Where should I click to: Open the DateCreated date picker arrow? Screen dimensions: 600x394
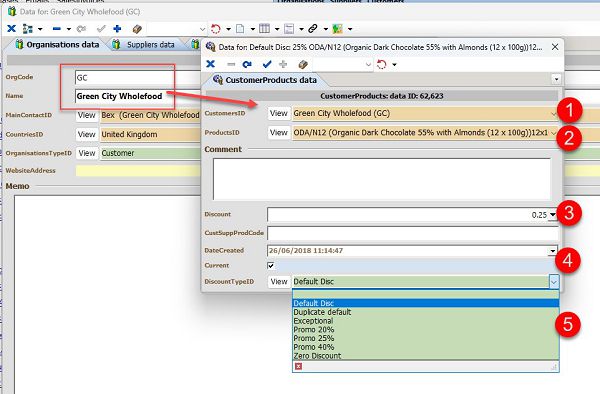[553, 251]
